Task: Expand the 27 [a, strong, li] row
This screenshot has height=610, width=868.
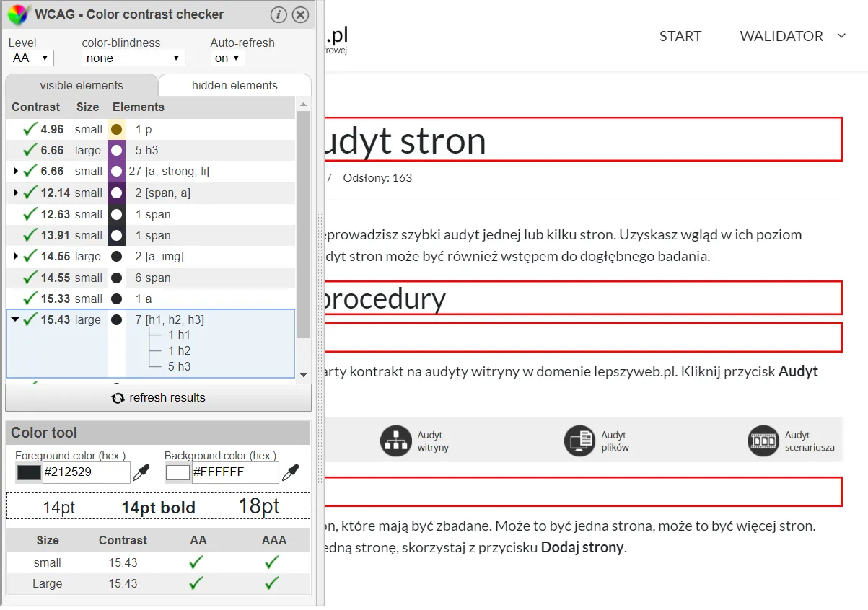Action: pyautogui.click(x=16, y=172)
